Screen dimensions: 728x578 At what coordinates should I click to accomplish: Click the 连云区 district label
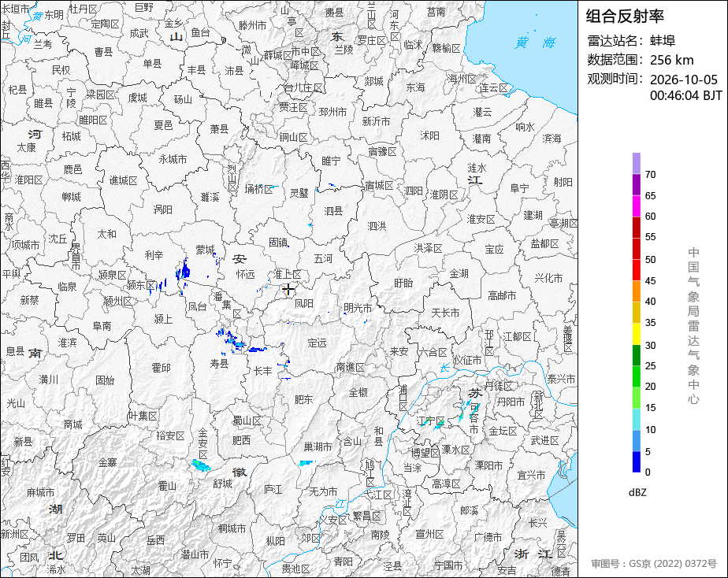click(494, 88)
